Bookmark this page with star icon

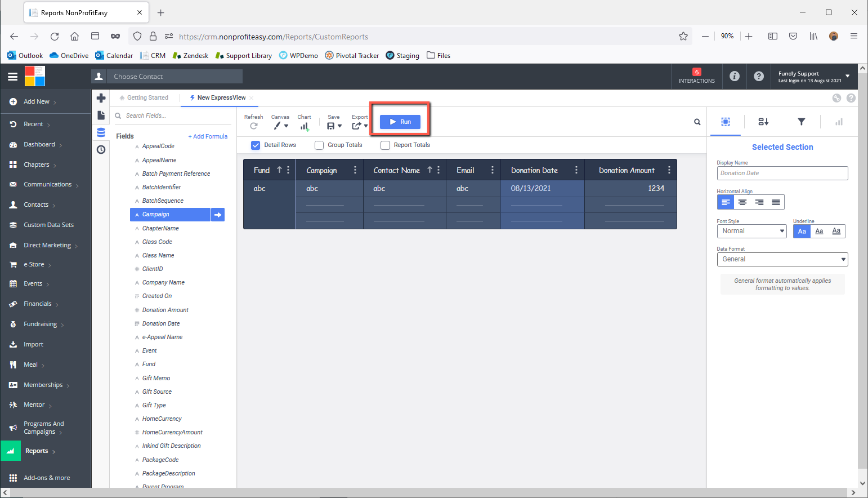click(x=683, y=36)
